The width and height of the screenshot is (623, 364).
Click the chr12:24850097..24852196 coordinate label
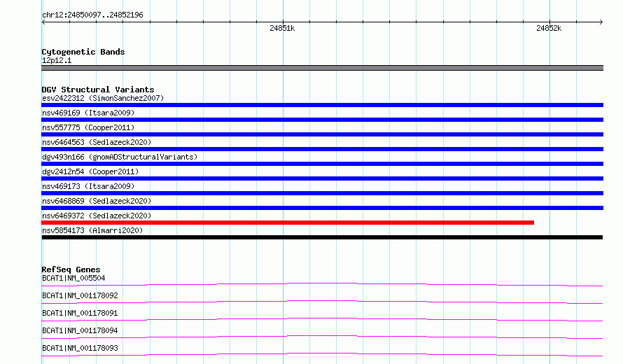pyautogui.click(x=92, y=15)
